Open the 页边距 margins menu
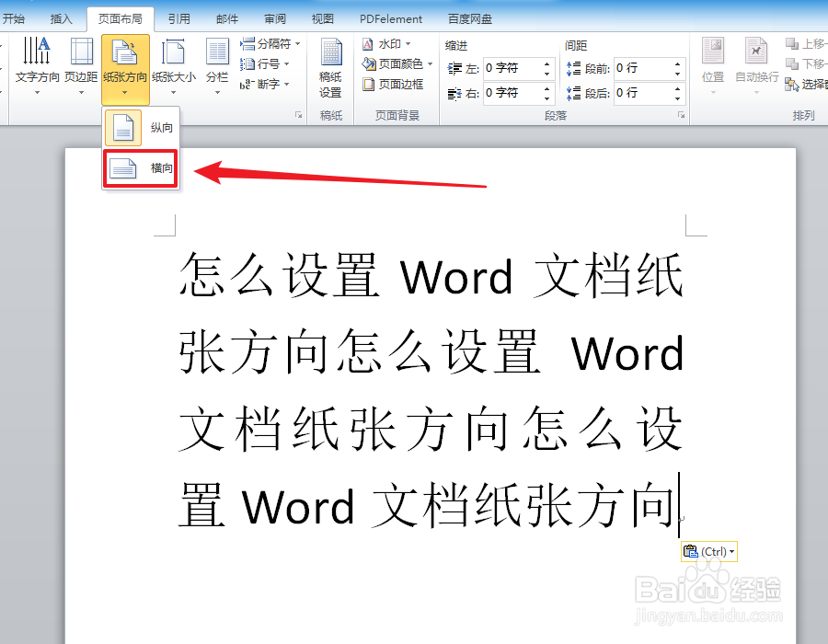Viewport: 828px width, 644px height. pyautogui.click(x=81, y=65)
